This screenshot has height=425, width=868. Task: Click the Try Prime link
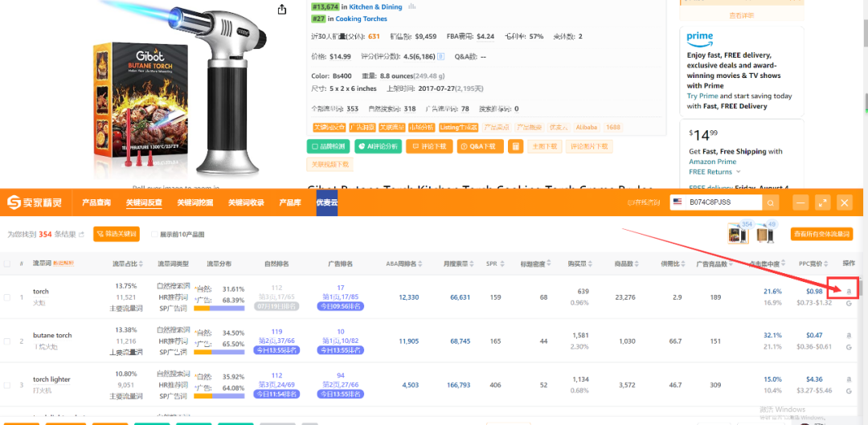(702, 96)
